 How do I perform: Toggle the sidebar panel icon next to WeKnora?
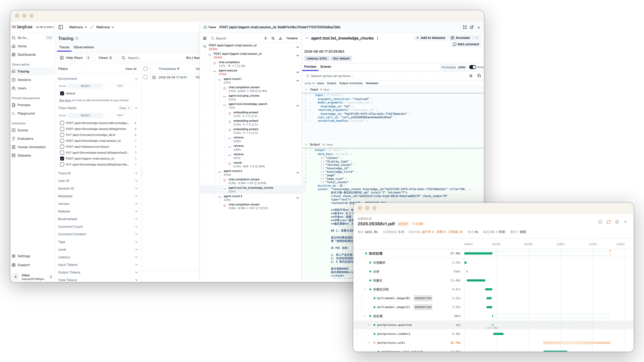click(x=61, y=27)
